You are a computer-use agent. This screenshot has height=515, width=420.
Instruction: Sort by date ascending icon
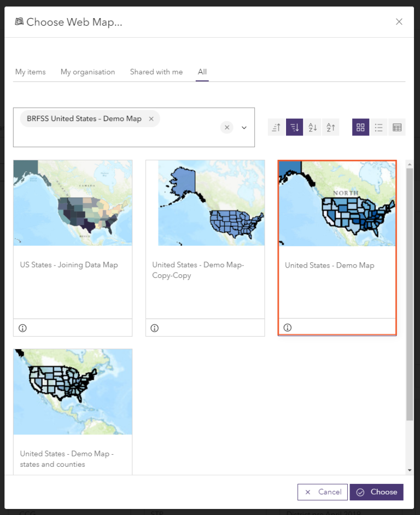coord(276,127)
